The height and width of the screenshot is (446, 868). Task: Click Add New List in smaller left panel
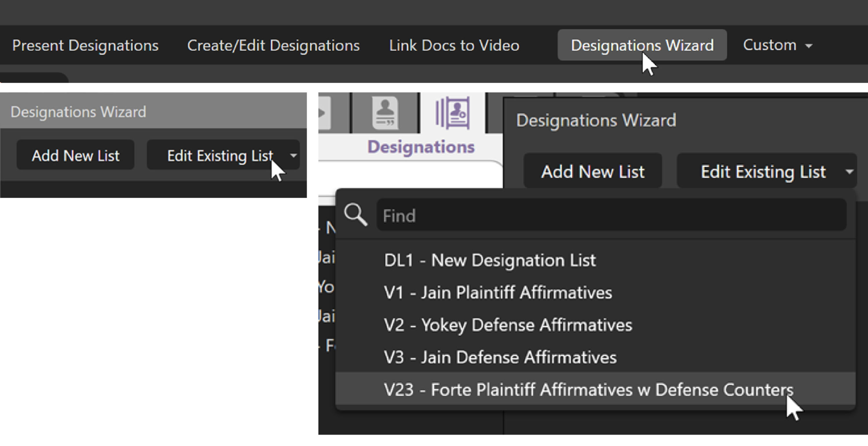tap(76, 155)
